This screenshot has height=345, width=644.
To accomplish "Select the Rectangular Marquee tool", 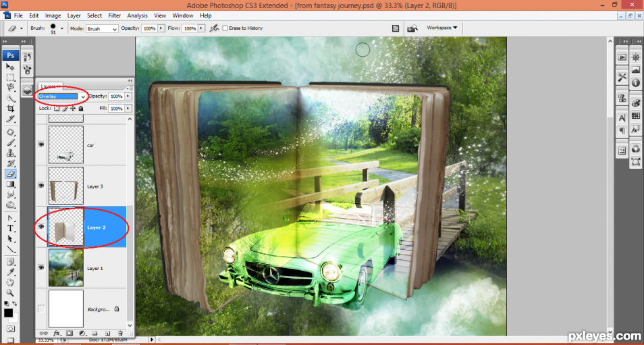I will click(10, 77).
